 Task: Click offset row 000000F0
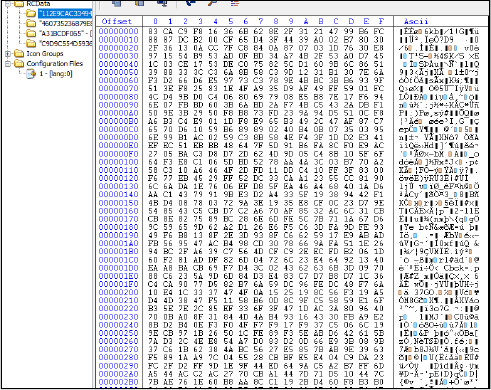pos(118,154)
